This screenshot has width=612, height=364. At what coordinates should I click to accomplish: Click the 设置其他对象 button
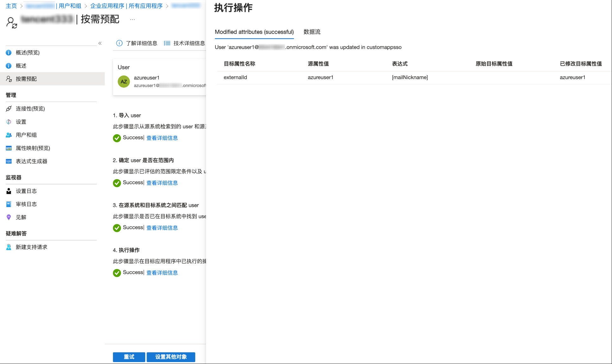click(171, 357)
